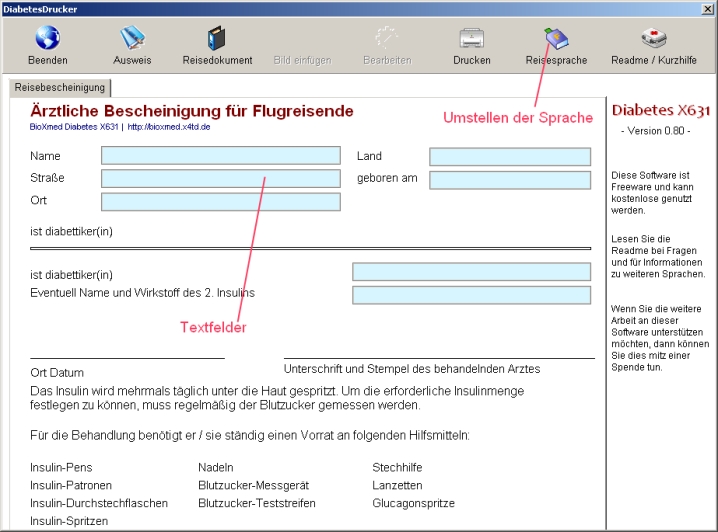Close the DiabetesDrucker window
The height and width of the screenshot is (532, 718).
(708, 8)
